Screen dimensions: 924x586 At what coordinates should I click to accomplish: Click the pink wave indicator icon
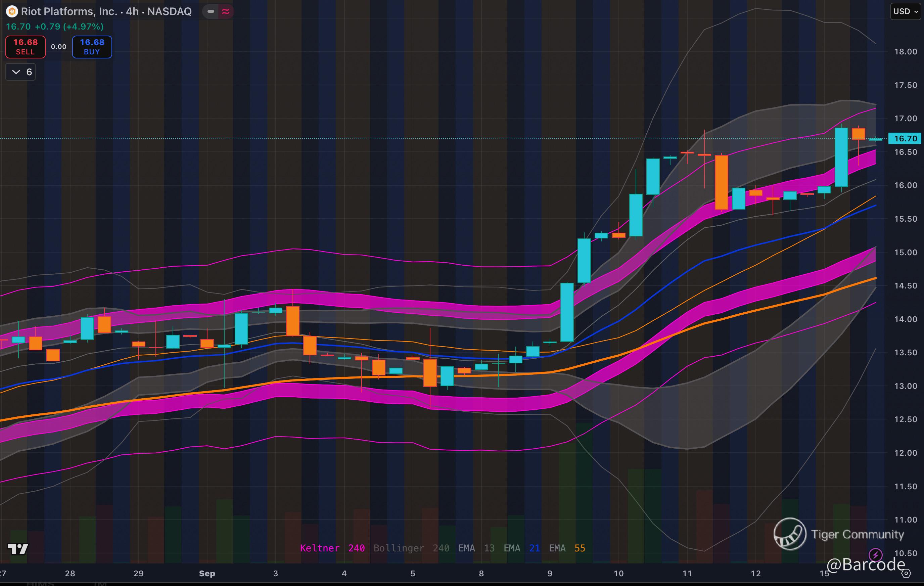click(226, 11)
